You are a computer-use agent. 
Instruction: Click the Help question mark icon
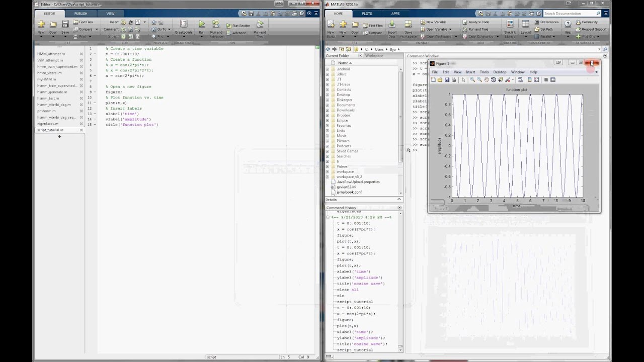click(x=568, y=24)
